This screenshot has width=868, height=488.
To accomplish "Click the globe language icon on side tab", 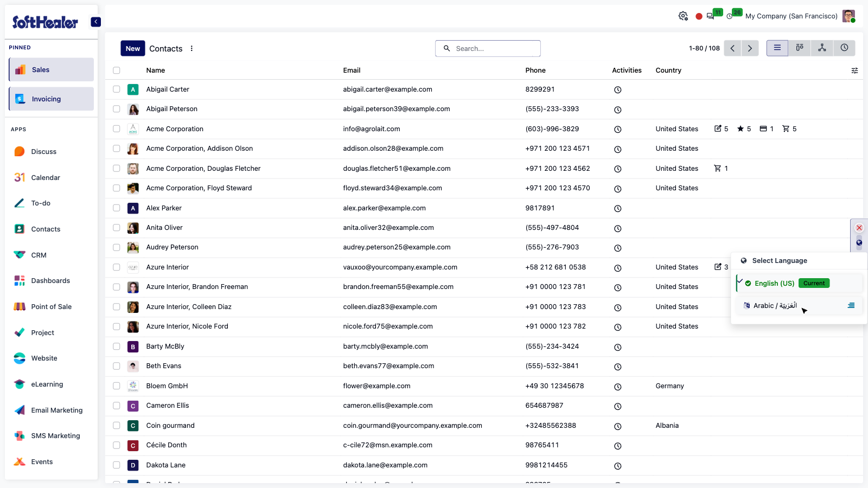I will pos(859,243).
